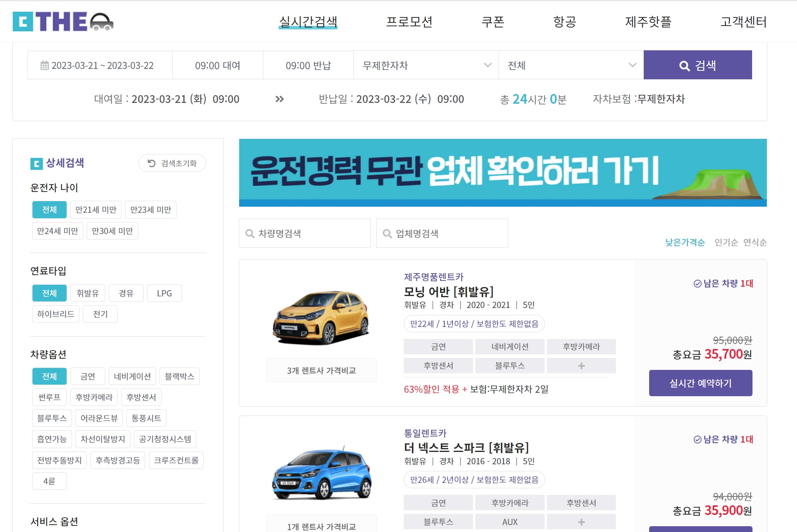Viewport: 797px width, 532px height.
Task: Toggle LPG fuel filter
Action: [x=165, y=293]
